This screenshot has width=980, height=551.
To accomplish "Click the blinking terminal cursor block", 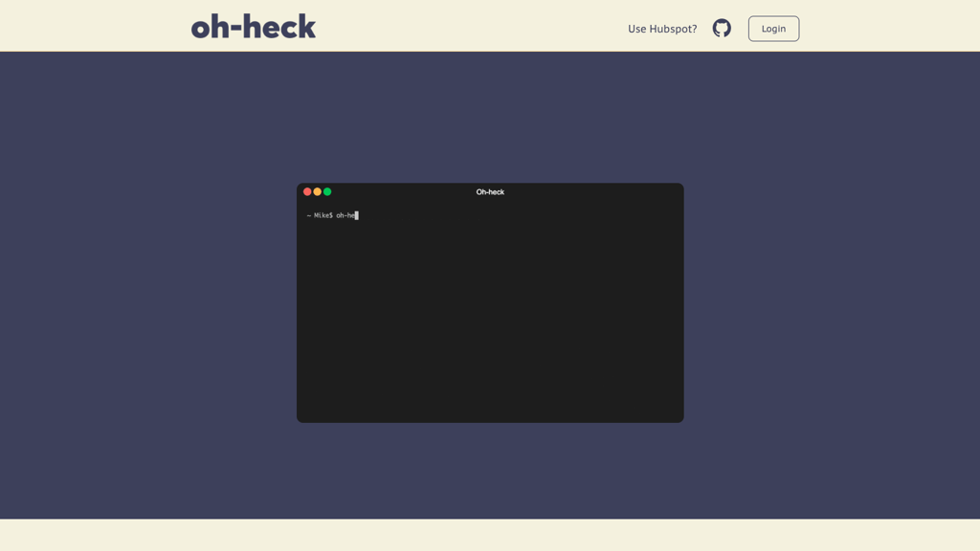I will pyautogui.click(x=357, y=215).
